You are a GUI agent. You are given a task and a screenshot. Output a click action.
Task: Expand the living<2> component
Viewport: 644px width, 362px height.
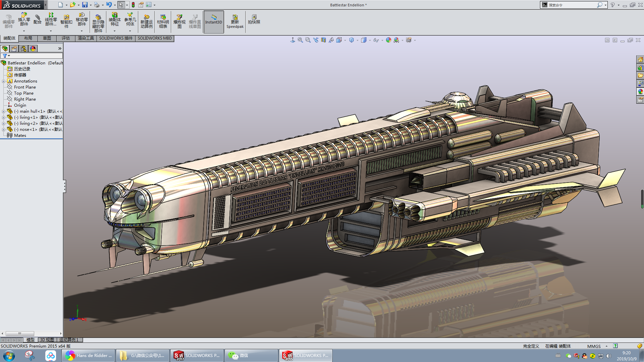(3, 123)
